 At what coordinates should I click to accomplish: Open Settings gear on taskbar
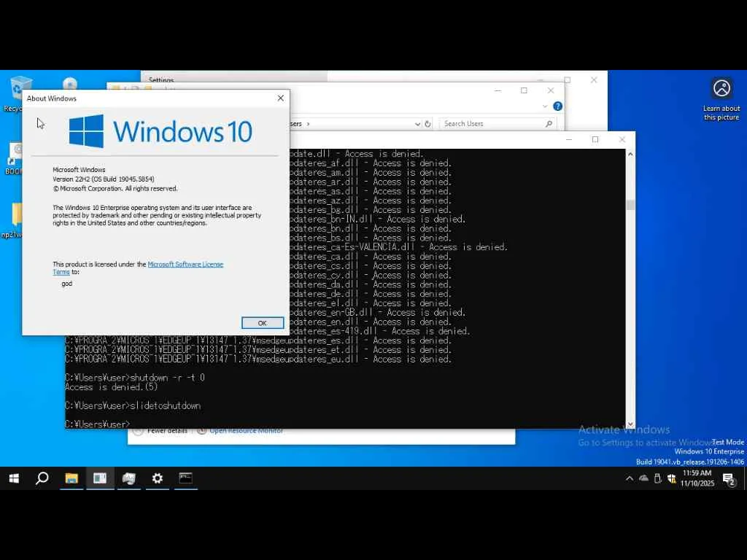158,478
